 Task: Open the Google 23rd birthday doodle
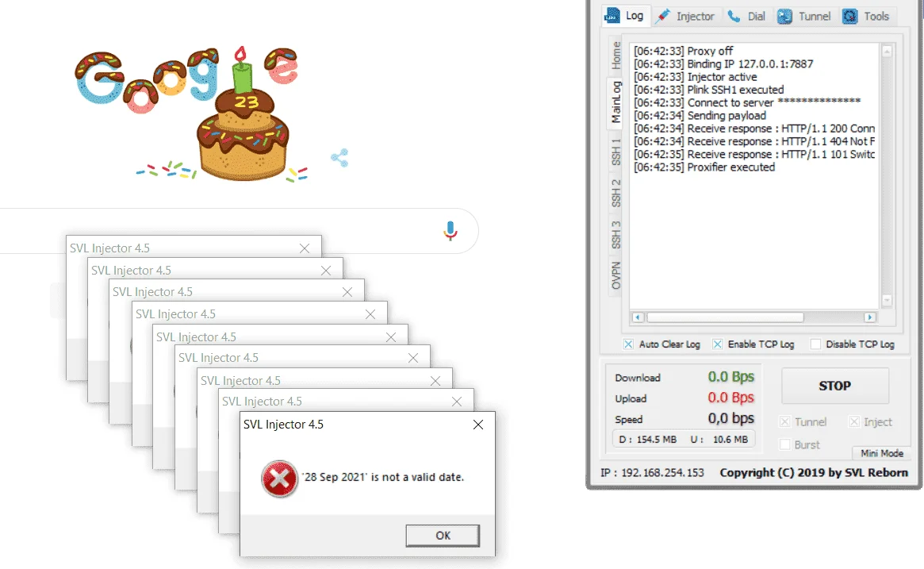pyautogui.click(x=189, y=113)
